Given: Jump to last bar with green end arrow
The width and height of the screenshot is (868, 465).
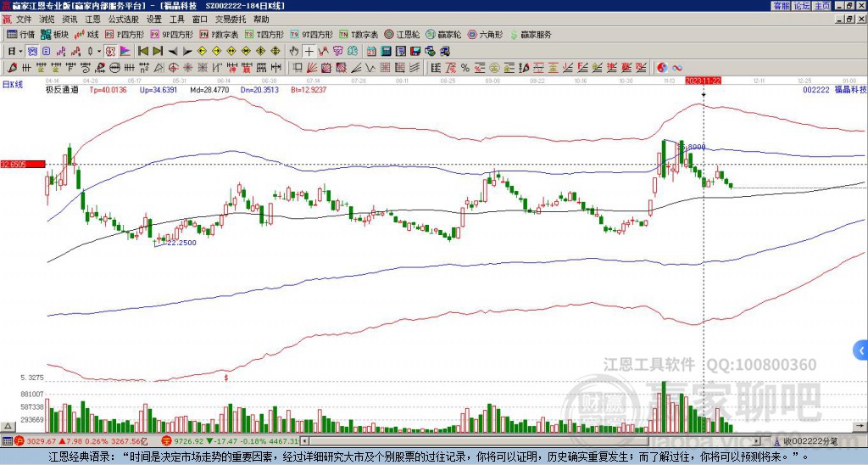Looking at the screenshot, I should point(158,52).
